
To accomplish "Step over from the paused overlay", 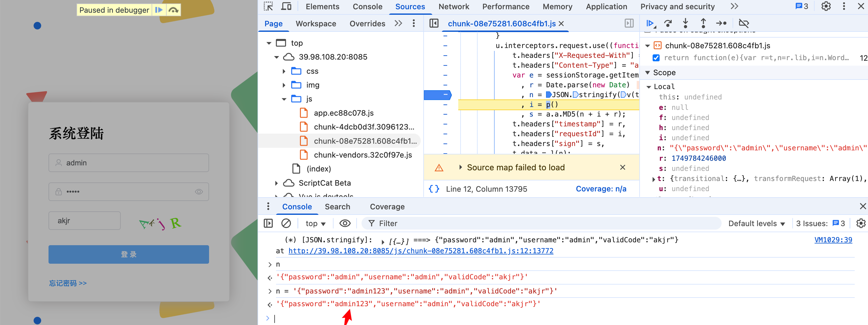I will (174, 10).
